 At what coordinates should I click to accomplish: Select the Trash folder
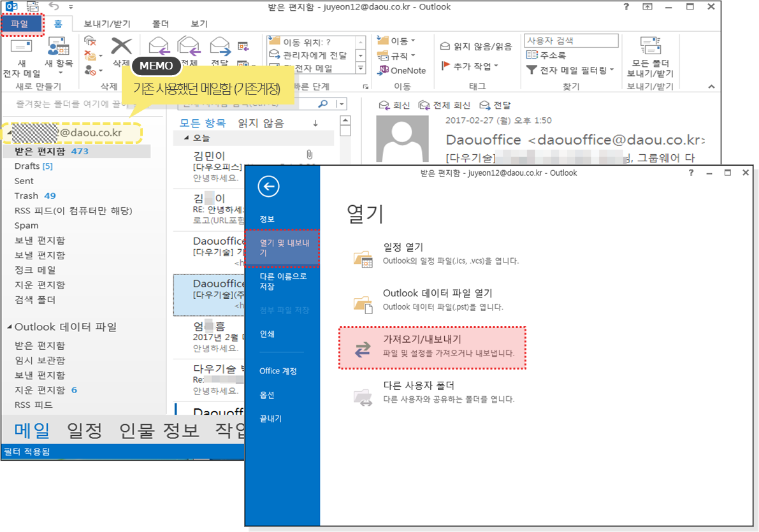click(x=26, y=196)
